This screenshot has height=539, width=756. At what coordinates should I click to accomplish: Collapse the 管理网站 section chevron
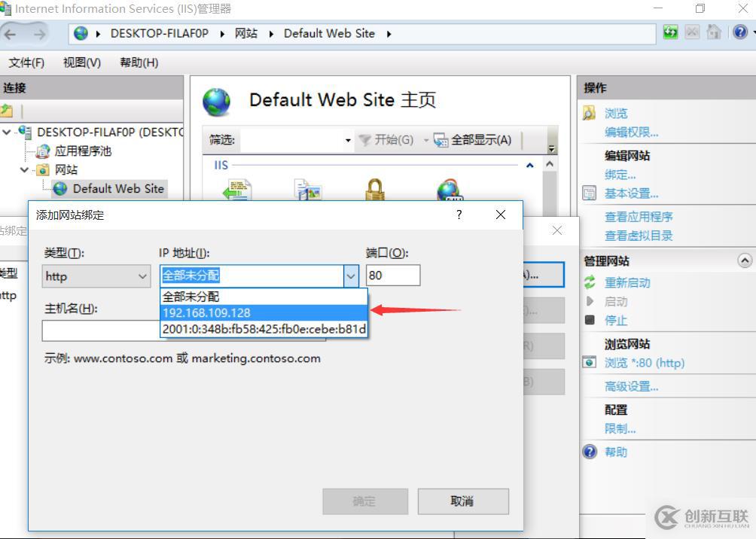[x=745, y=260]
